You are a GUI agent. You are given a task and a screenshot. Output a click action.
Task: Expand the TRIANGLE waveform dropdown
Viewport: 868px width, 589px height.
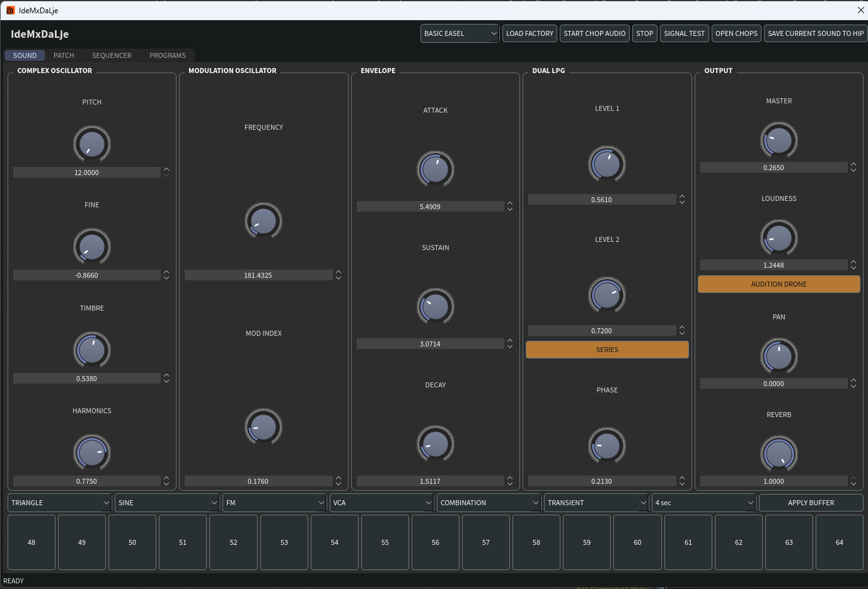(60, 503)
